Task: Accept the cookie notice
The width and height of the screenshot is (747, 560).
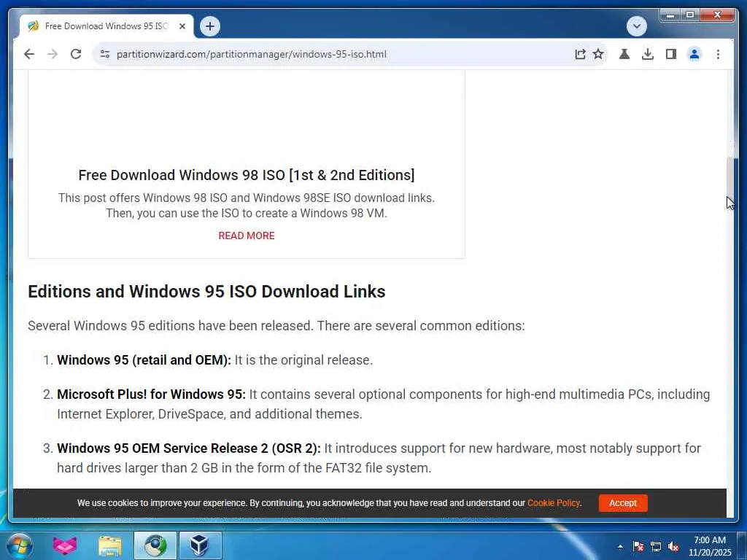Action: 623,503
